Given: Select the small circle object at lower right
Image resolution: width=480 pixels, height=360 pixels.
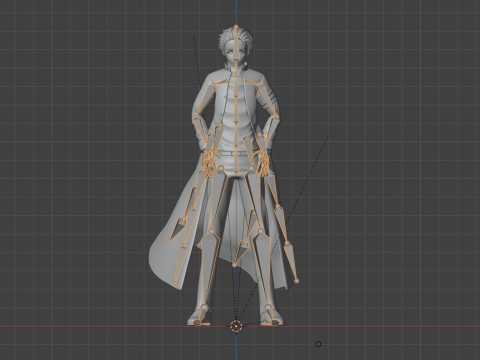Looking at the screenshot, I should 318,344.
